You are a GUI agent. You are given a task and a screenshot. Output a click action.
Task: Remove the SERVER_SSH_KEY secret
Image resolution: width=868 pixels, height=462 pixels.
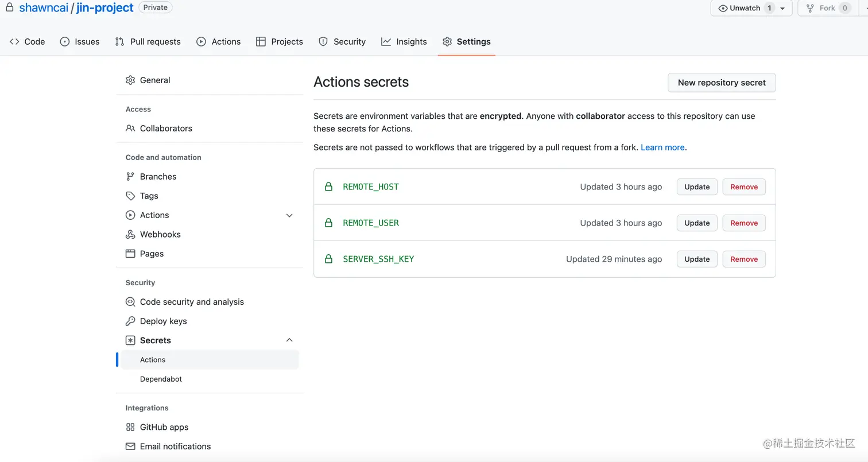pos(744,259)
